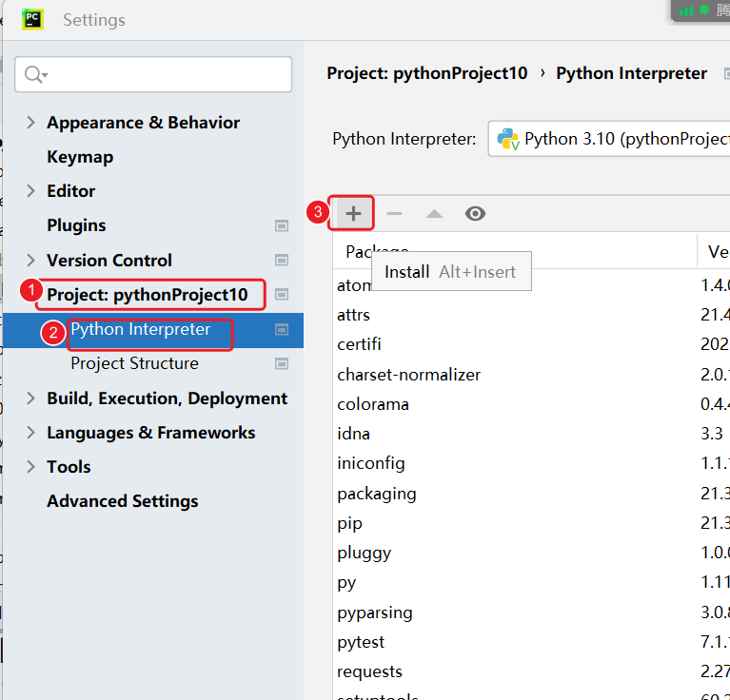This screenshot has width=730, height=700.
Task: Click project-level icon beside Python Interpreter
Action: click(x=281, y=330)
